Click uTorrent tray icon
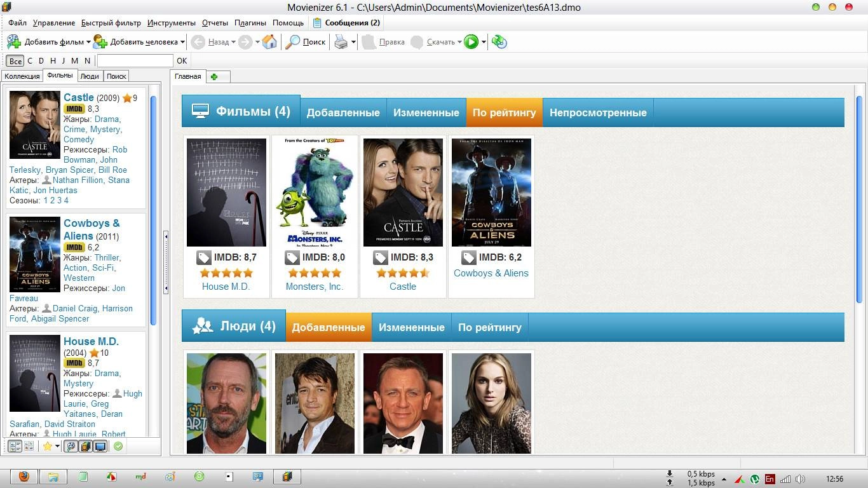The height and width of the screenshot is (488, 868). pos(755,479)
